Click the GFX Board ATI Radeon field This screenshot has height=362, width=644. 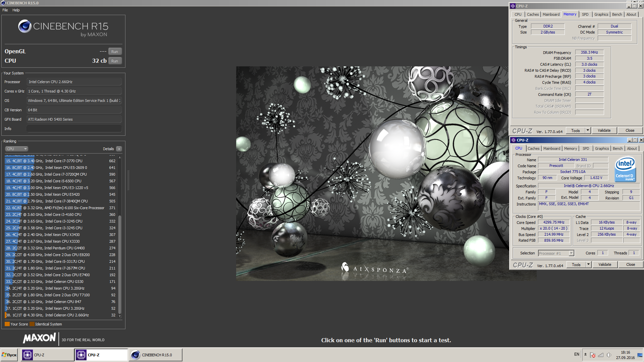(x=74, y=119)
